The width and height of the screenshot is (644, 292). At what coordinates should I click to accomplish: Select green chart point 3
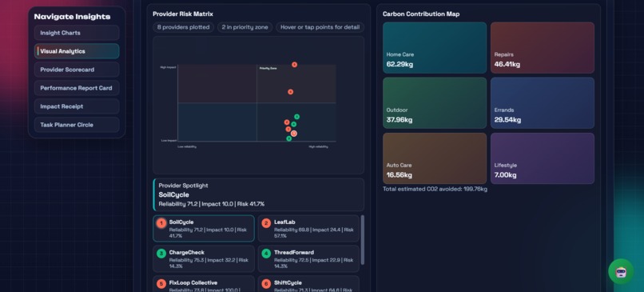[297, 117]
